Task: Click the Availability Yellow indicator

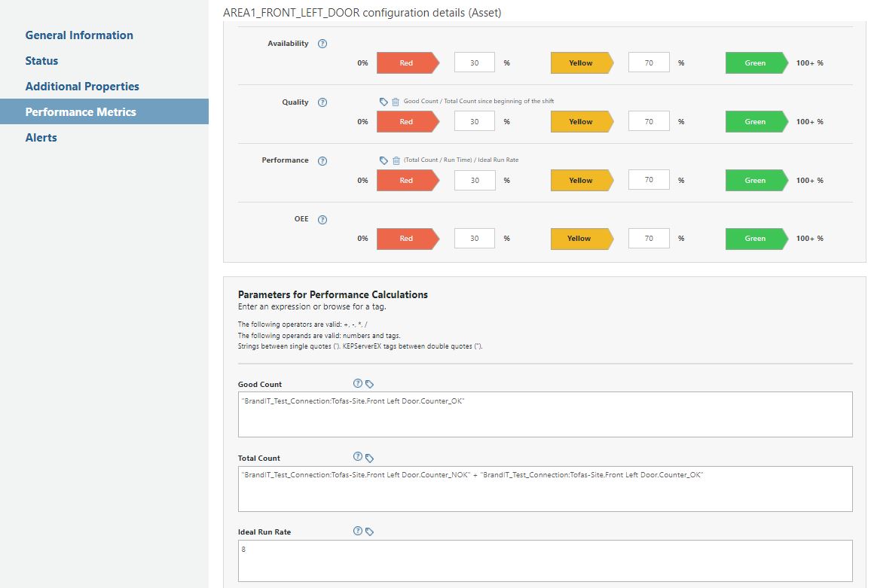Action: point(582,62)
